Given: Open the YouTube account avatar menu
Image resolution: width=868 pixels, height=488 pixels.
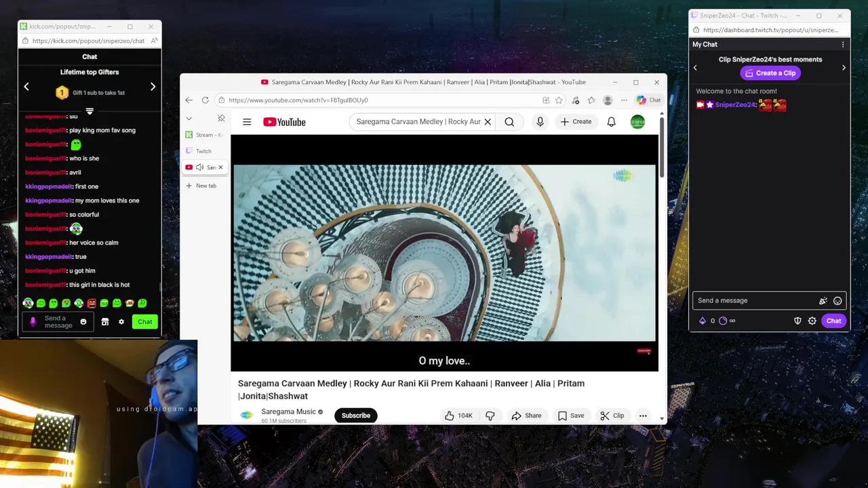Looking at the screenshot, I should tap(637, 122).
